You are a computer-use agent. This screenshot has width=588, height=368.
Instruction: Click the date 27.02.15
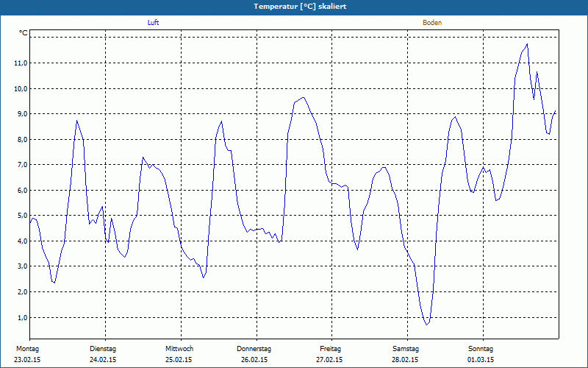point(329,360)
